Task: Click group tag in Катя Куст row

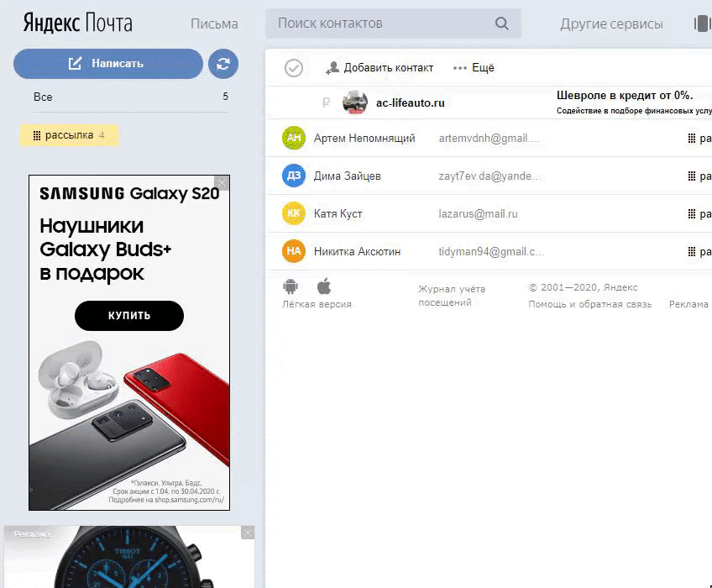Action: tap(699, 213)
